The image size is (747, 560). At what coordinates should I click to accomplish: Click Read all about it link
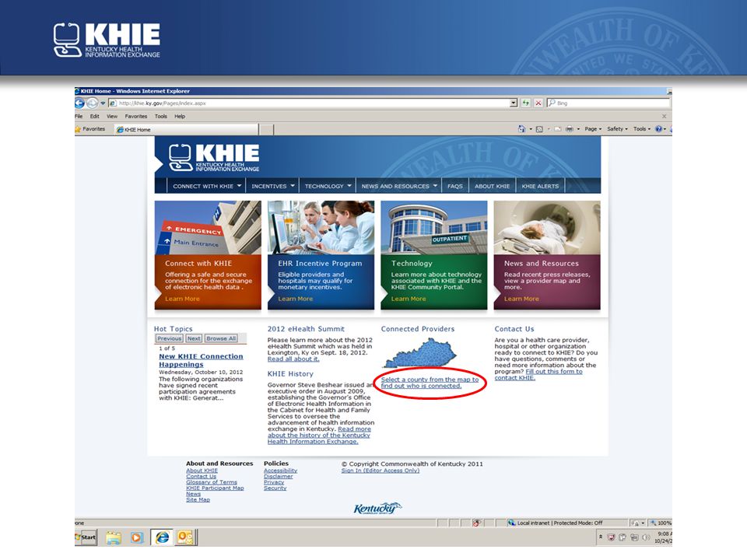pyautogui.click(x=293, y=359)
